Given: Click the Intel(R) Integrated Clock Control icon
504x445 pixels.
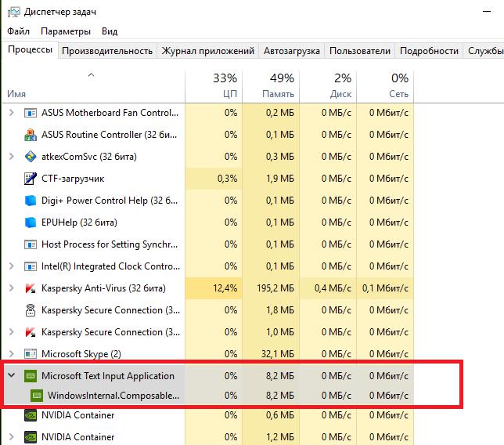Looking at the screenshot, I should point(31,266).
